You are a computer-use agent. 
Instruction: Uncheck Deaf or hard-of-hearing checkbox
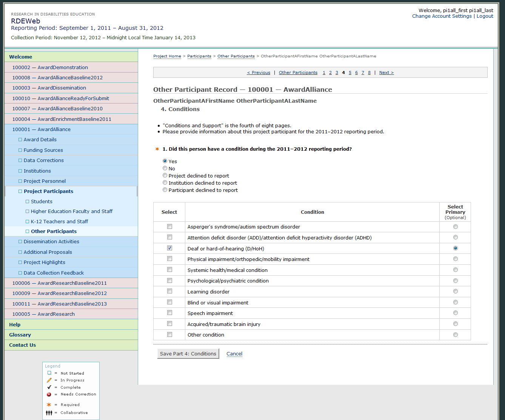tap(169, 248)
